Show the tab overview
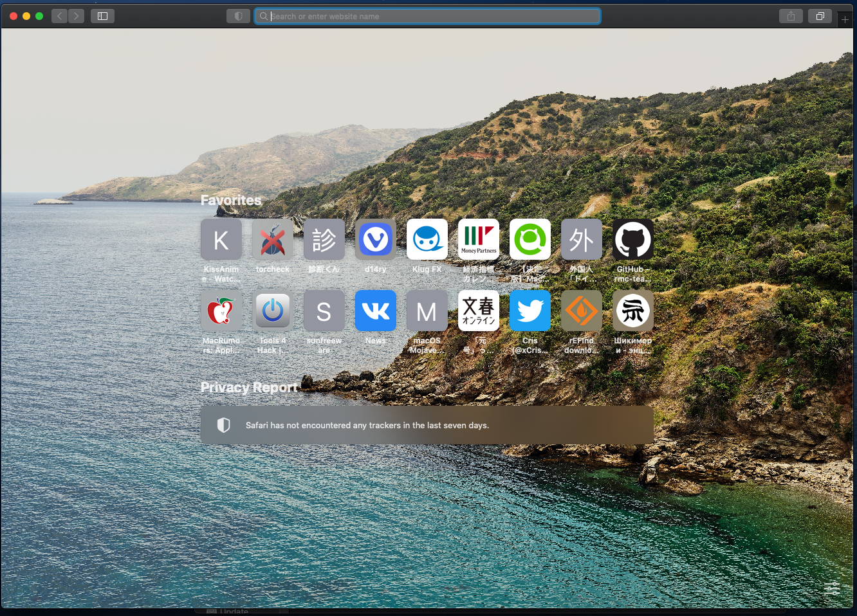857x616 pixels. (820, 16)
